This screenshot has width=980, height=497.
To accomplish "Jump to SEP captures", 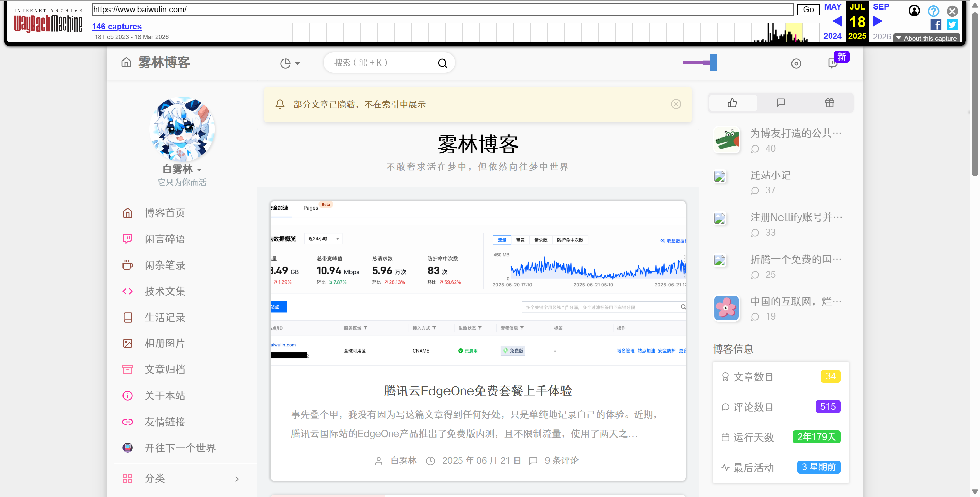I will pyautogui.click(x=881, y=7).
